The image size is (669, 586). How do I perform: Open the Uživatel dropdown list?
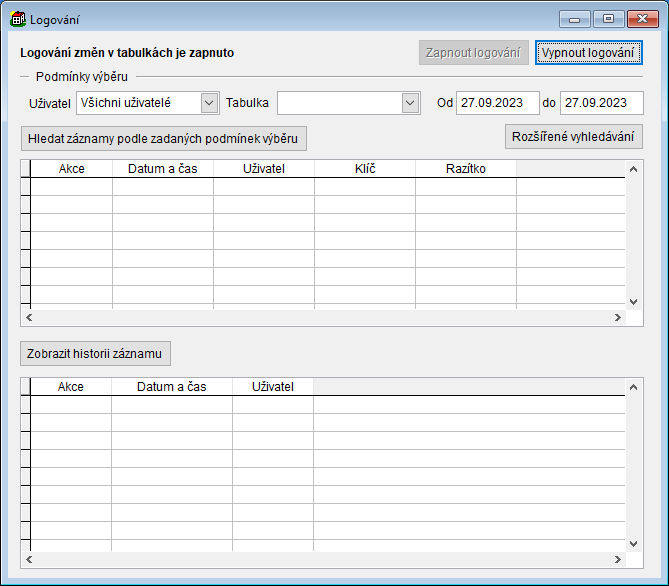pyautogui.click(x=208, y=103)
